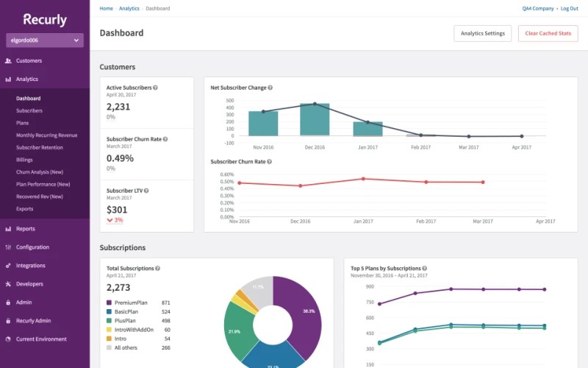Open Subscriber Retention page

pos(40,147)
